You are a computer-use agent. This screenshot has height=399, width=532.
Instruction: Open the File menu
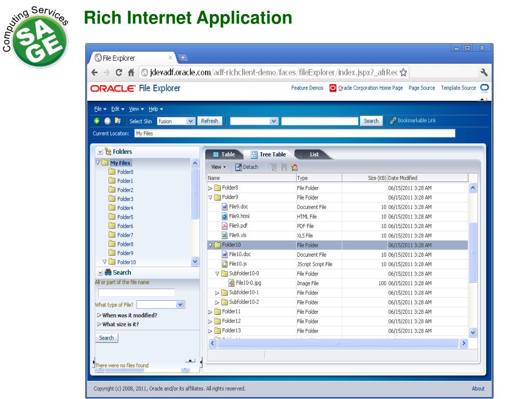coord(100,109)
